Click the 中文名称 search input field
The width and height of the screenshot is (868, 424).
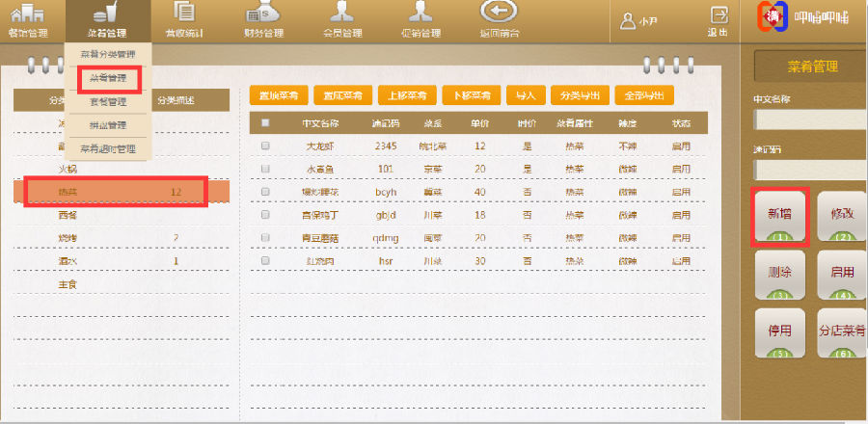coord(810,119)
